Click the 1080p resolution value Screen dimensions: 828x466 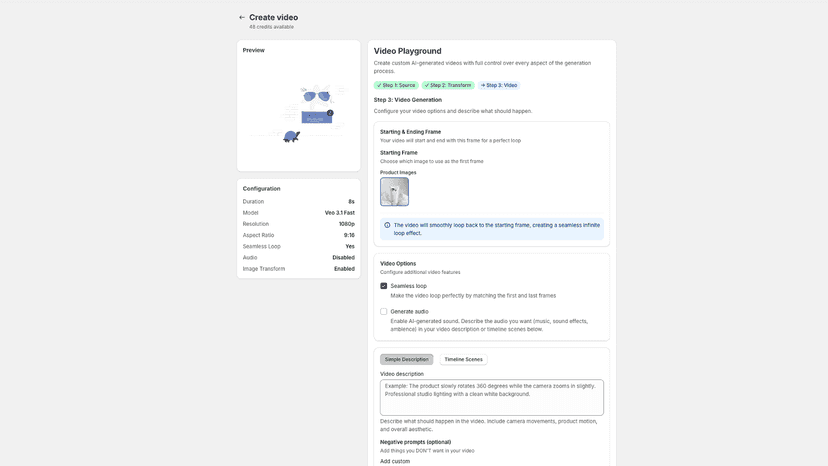pos(347,224)
